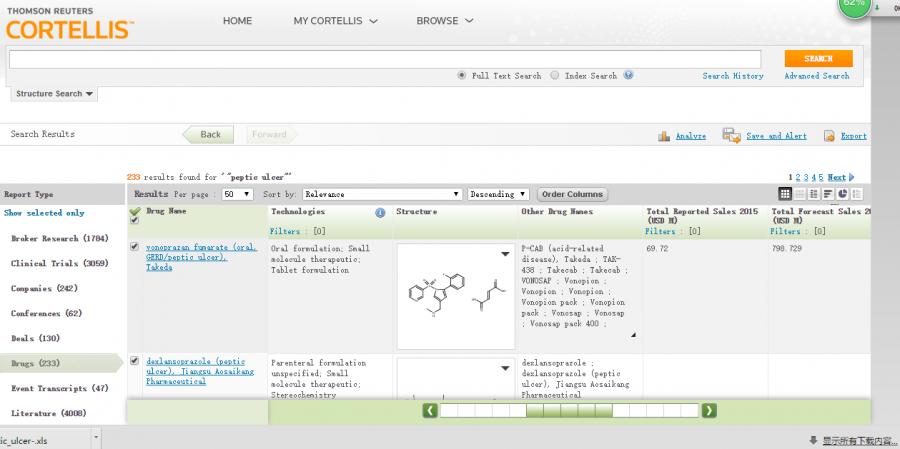Select Clinical Trials (3059) report type
The height and width of the screenshot is (449, 900).
pos(60,264)
